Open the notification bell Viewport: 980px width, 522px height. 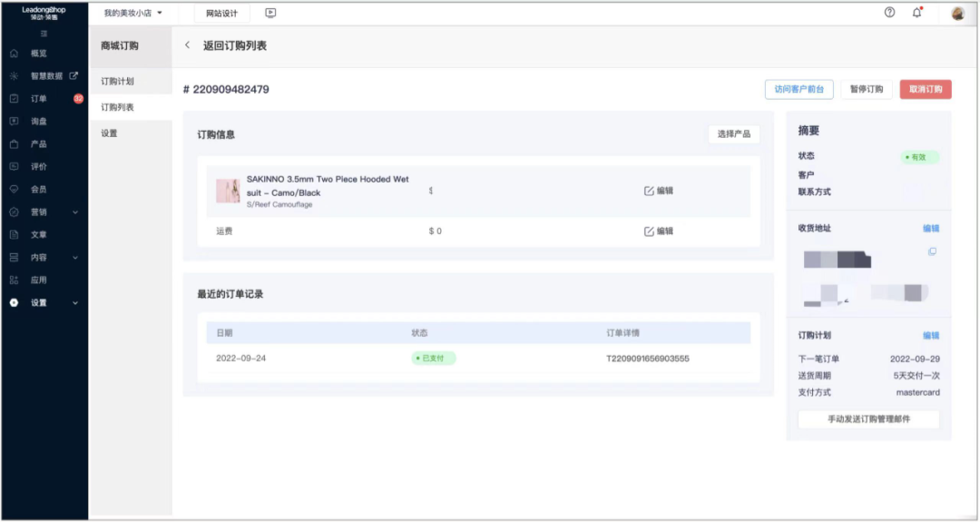coord(917,13)
